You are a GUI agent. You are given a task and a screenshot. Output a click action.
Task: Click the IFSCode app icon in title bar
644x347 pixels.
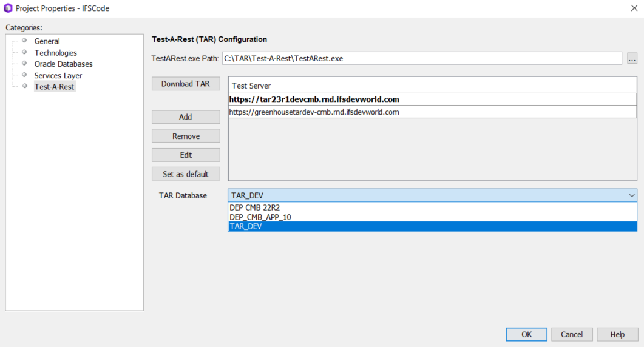coord(8,8)
